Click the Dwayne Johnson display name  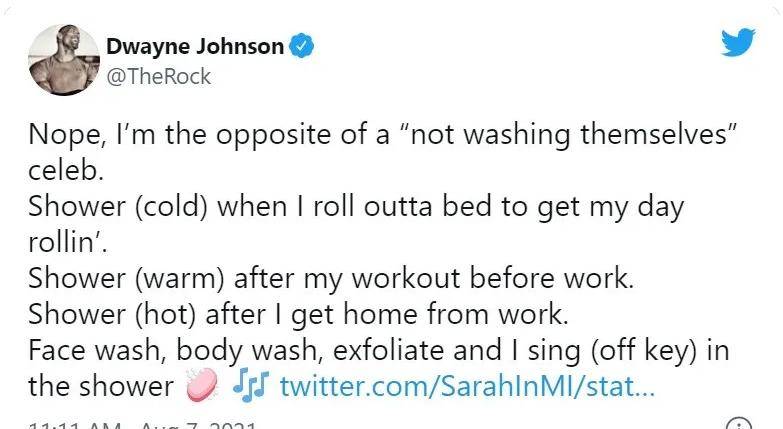tap(195, 46)
